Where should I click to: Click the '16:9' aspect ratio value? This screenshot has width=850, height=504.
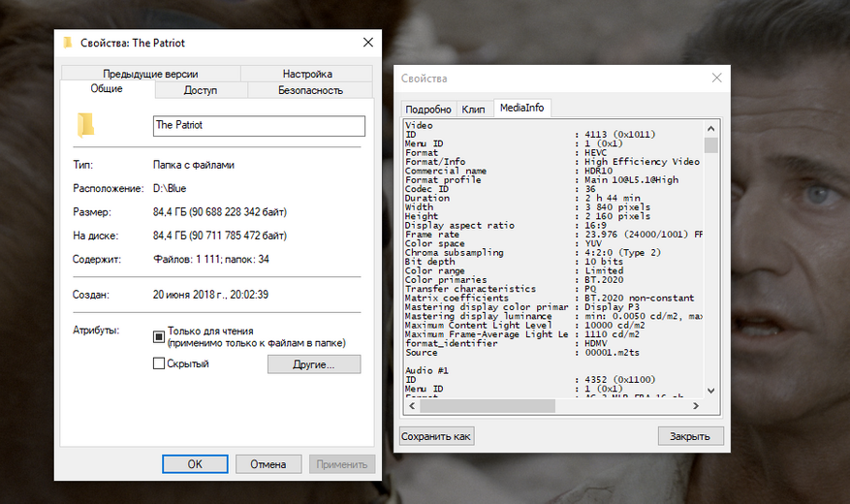595,226
